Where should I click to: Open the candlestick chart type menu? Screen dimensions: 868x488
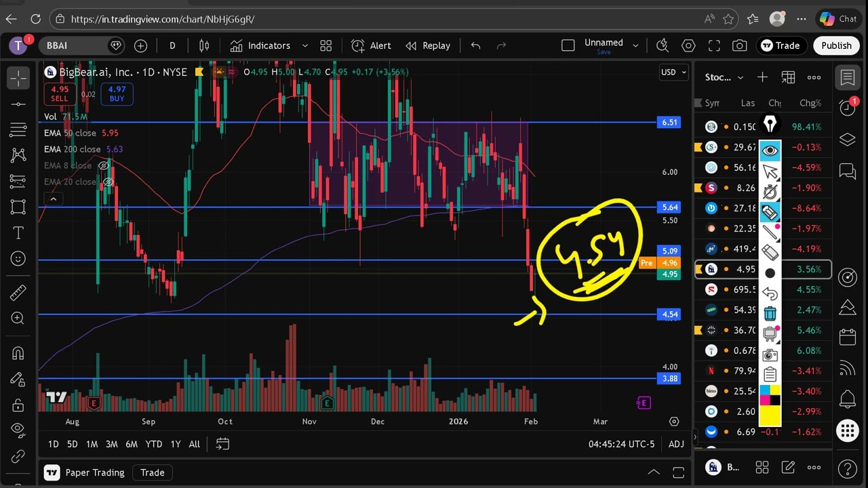click(204, 45)
